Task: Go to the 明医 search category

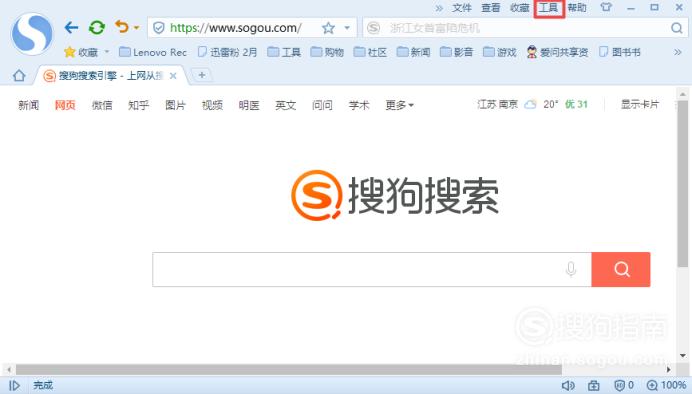Action: 249,105
